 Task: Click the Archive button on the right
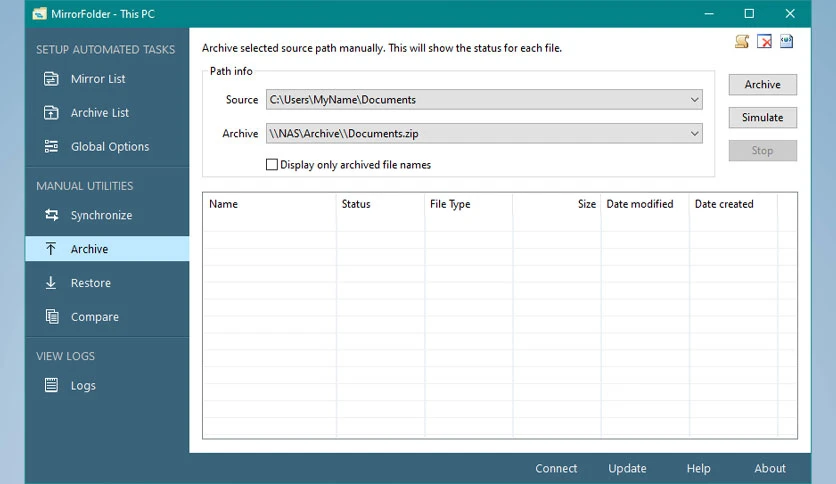(762, 84)
